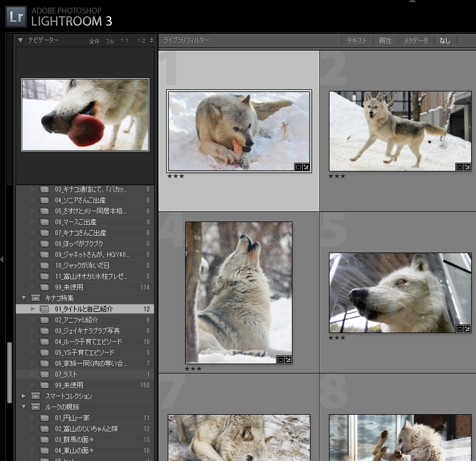Select collection 04_東山の面々

85,451
